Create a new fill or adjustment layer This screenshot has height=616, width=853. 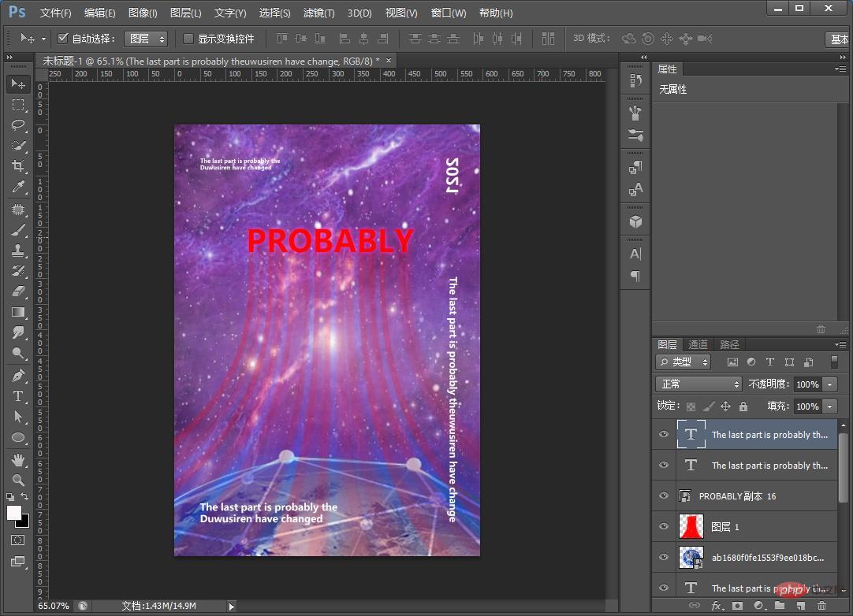759,606
